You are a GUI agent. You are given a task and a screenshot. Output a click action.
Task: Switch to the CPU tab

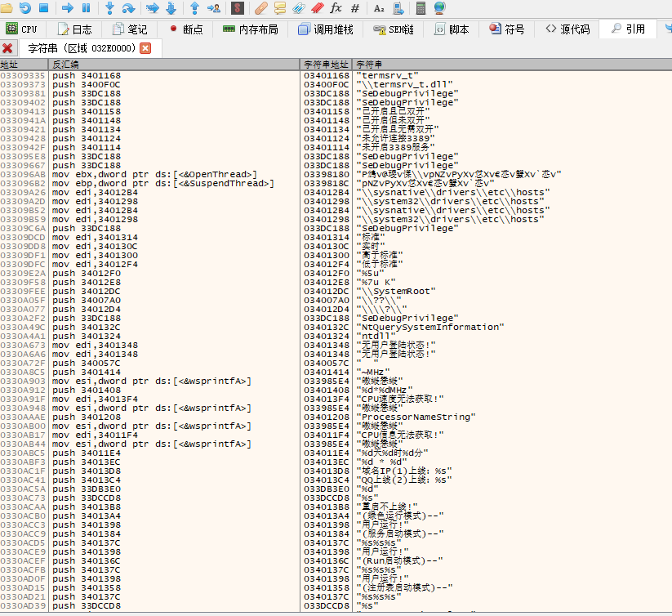22,29
